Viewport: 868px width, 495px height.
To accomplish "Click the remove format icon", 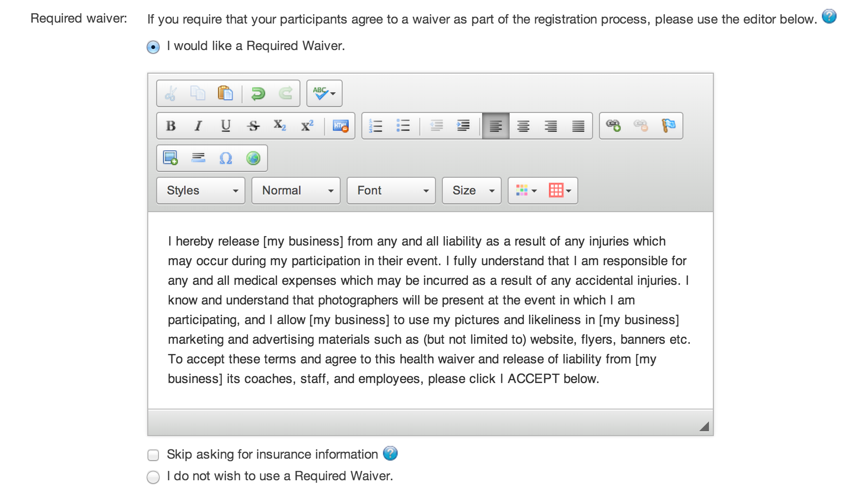I will click(x=340, y=126).
